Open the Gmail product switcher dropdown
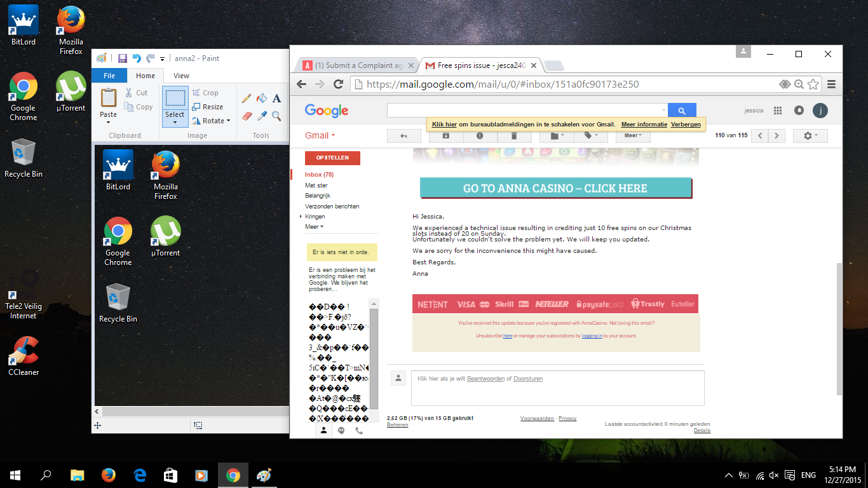The height and width of the screenshot is (488, 868). 320,135
